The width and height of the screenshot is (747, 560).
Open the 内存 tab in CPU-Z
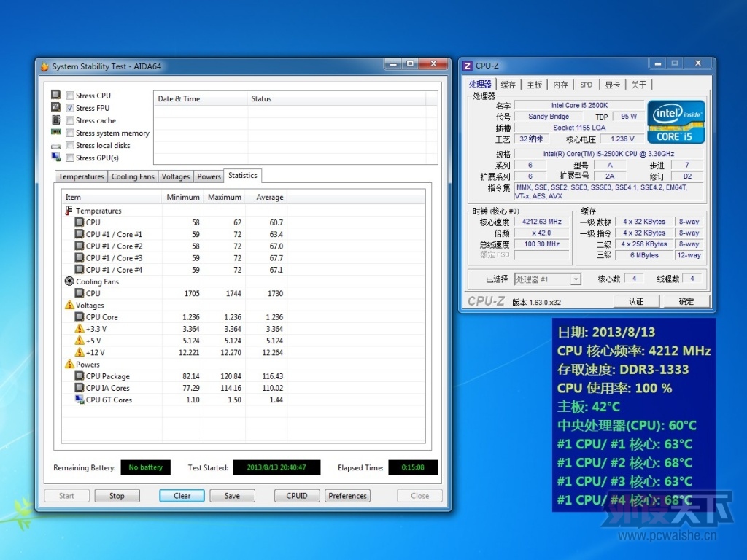tap(560, 85)
